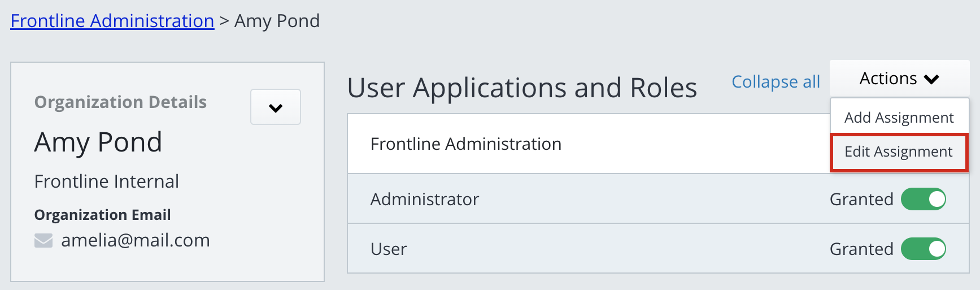Click the Amy Pond breadcrumb text
The width and height of the screenshot is (980, 290).
click(x=277, y=21)
